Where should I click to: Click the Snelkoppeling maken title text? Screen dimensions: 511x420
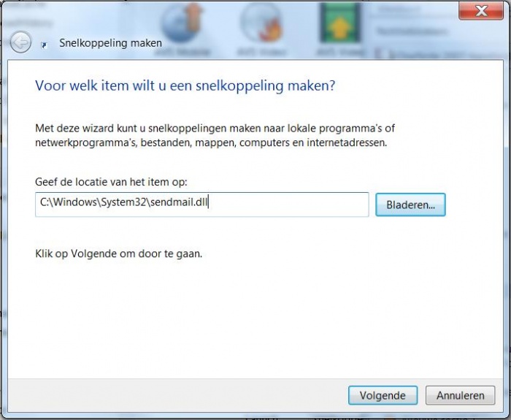coord(110,43)
